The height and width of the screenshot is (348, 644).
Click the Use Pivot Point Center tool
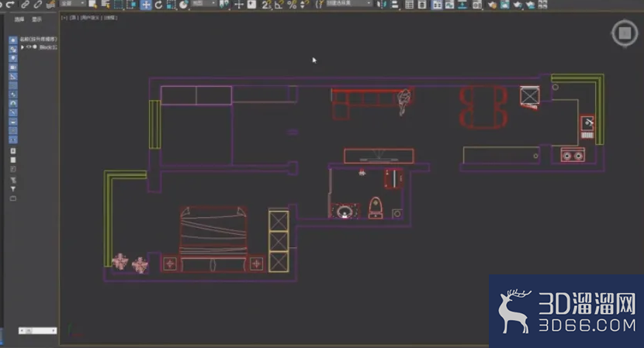pos(223,5)
